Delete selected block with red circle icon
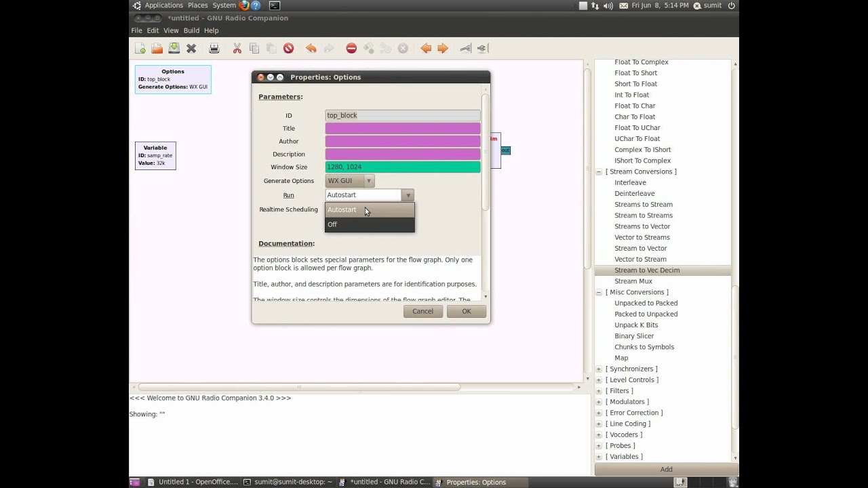The height and width of the screenshot is (488, 868). (x=288, y=48)
